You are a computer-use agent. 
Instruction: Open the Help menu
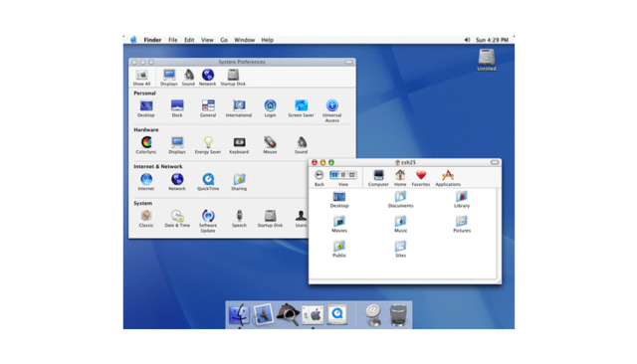268,40
